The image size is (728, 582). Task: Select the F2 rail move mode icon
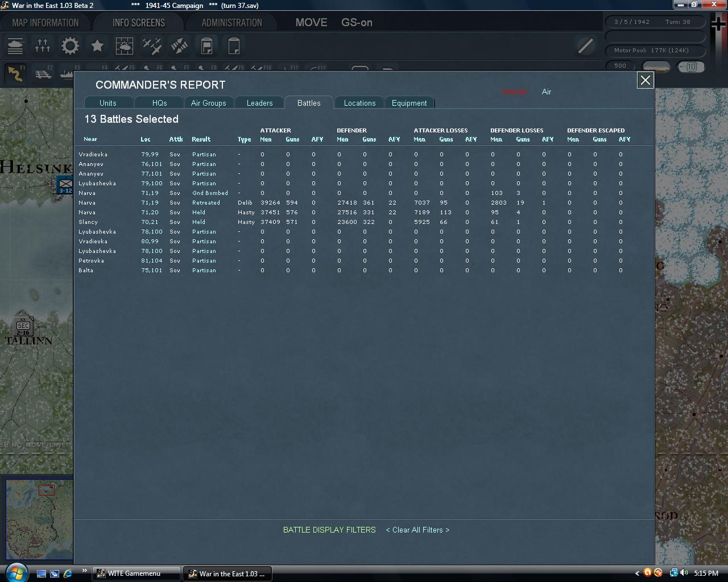coord(43,74)
